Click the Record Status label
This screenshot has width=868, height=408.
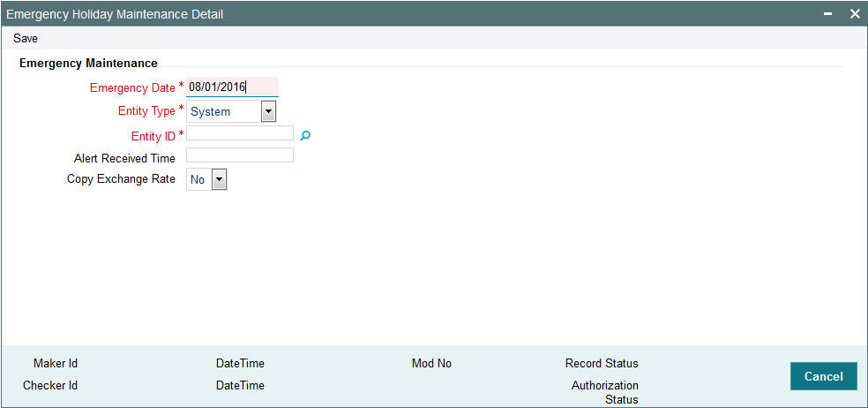pyautogui.click(x=602, y=364)
